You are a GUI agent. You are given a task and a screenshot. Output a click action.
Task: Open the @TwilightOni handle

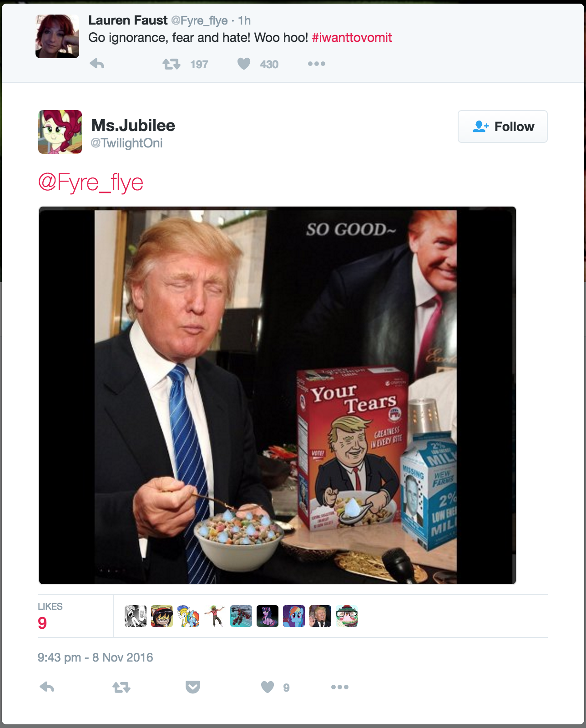click(126, 143)
